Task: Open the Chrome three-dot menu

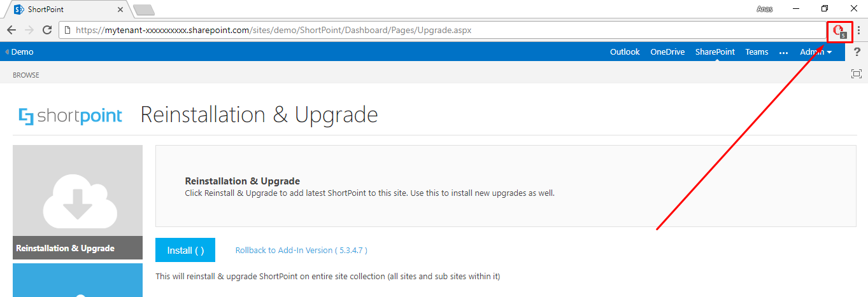Action: [858, 30]
